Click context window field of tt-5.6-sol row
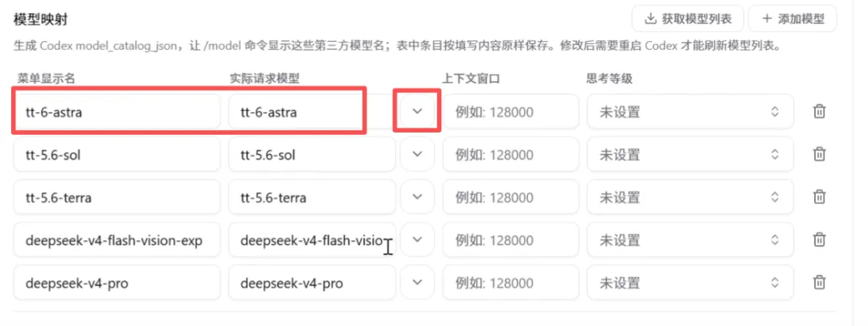Viewport: 868px width, 326px height. [510, 154]
